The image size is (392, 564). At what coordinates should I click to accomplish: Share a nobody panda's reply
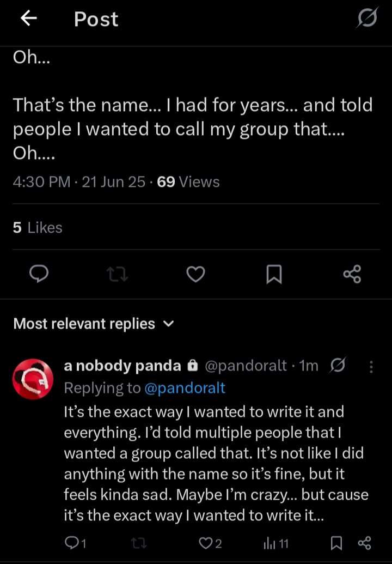pyautogui.click(x=364, y=543)
